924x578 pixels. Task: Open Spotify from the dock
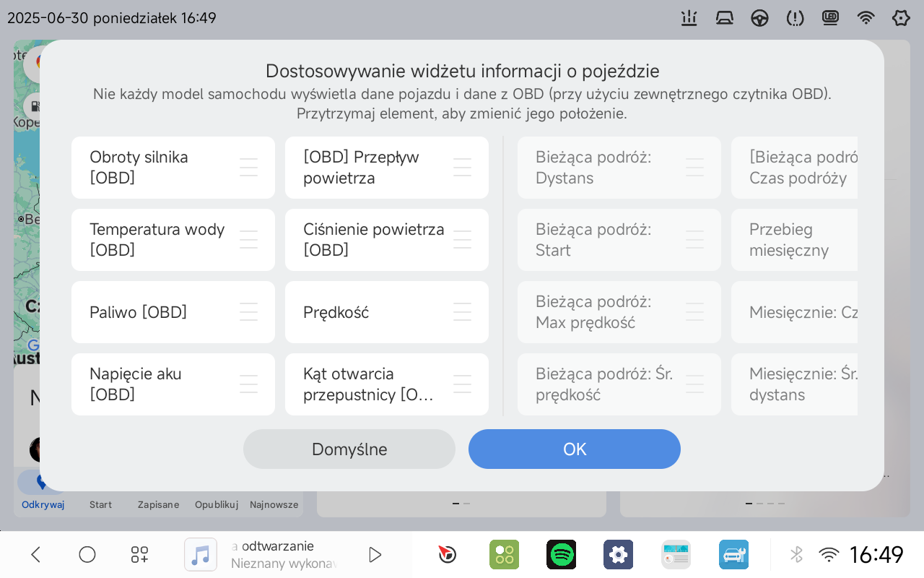point(562,555)
